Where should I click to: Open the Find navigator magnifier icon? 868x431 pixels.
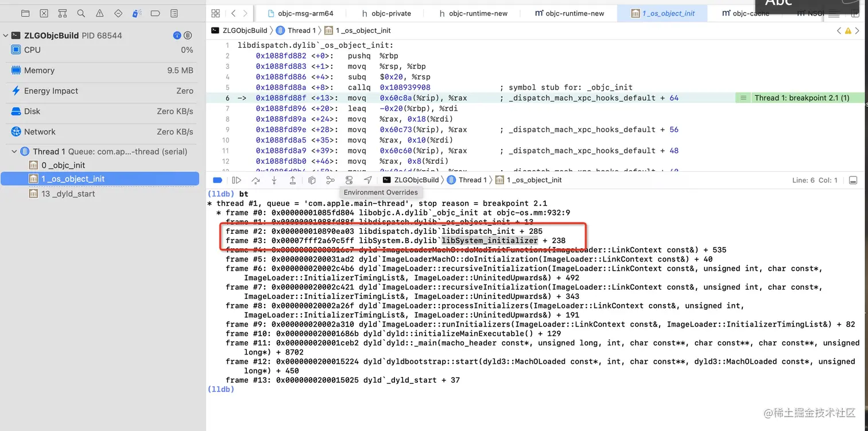(81, 13)
